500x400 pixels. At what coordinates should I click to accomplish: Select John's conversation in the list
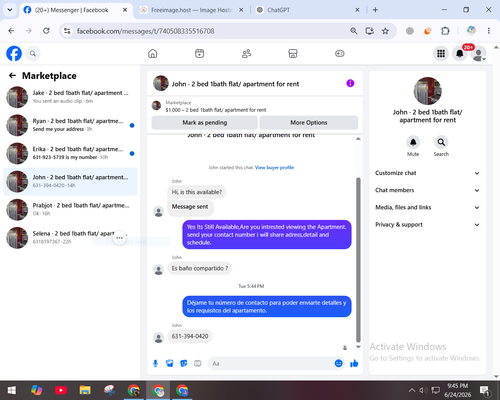(70, 181)
